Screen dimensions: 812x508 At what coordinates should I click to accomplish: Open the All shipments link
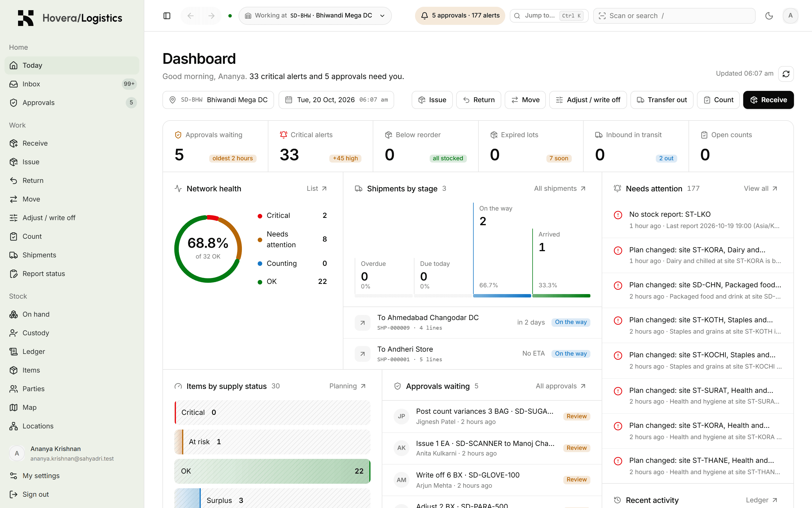pyautogui.click(x=560, y=189)
